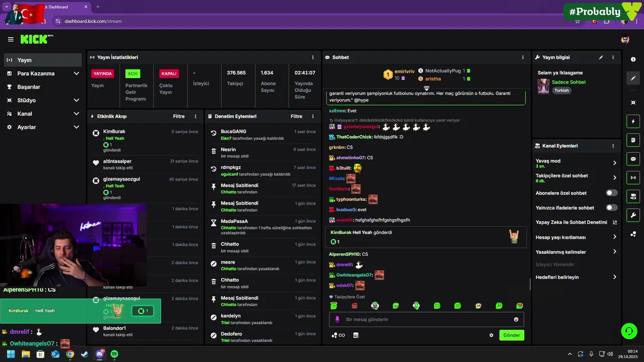Screen dimensions: 644x362
Task: Select Yayın in the sidebar
Action: (x=43, y=60)
